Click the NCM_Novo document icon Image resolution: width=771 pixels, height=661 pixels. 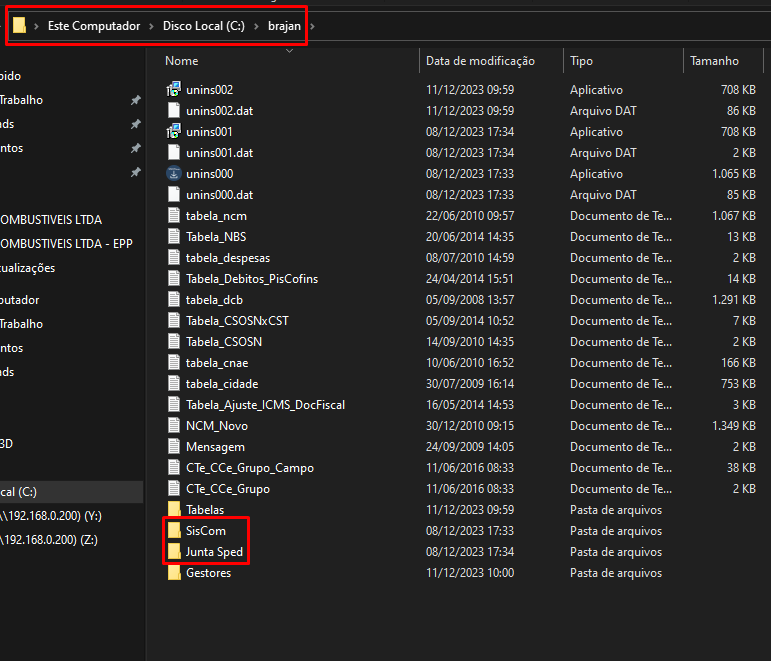tap(174, 426)
